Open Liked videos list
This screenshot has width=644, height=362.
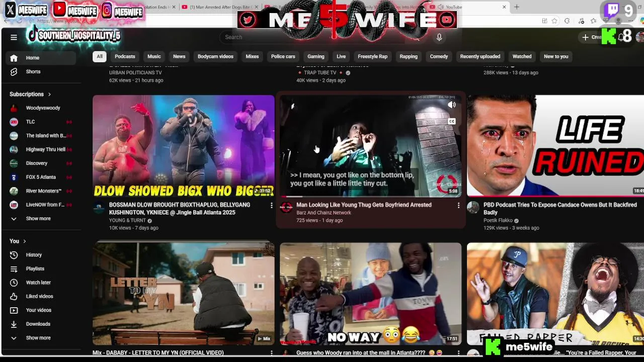pyautogui.click(x=40, y=297)
